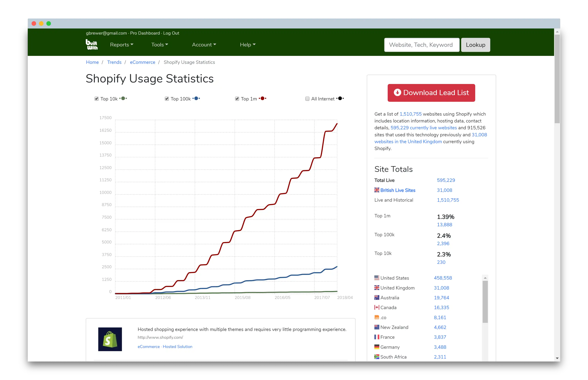Click Log Out link
The width and height of the screenshot is (588, 380).
[171, 33]
